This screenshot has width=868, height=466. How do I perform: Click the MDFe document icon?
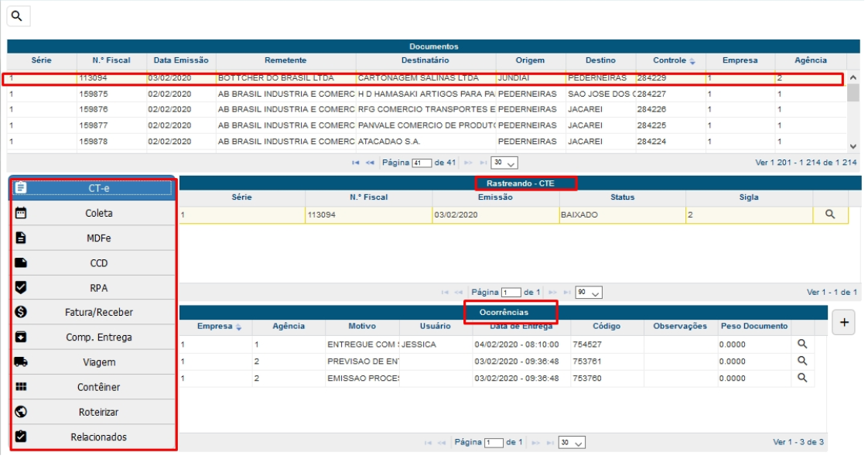22,238
